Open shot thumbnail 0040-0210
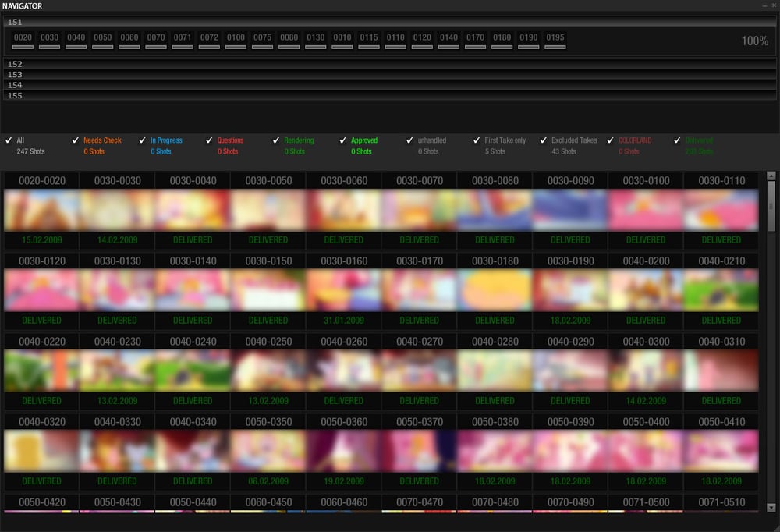The height and width of the screenshot is (532, 780). (721, 291)
